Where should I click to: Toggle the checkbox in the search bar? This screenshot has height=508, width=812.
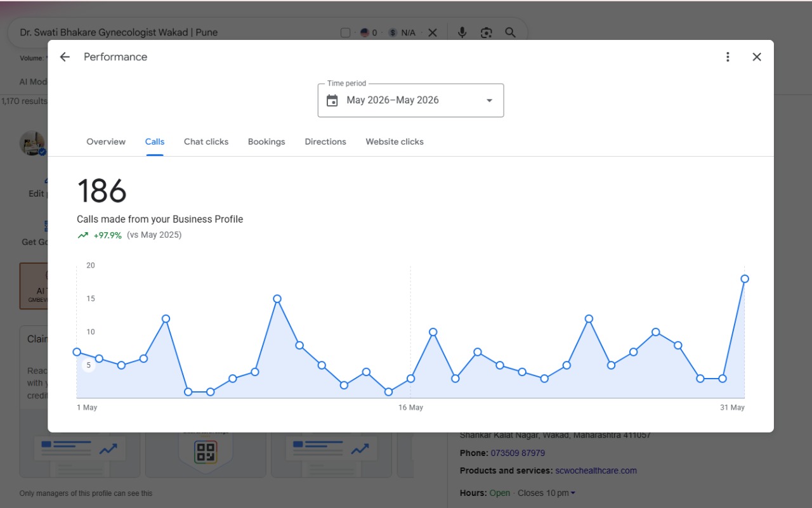click(x=345, y=32)
